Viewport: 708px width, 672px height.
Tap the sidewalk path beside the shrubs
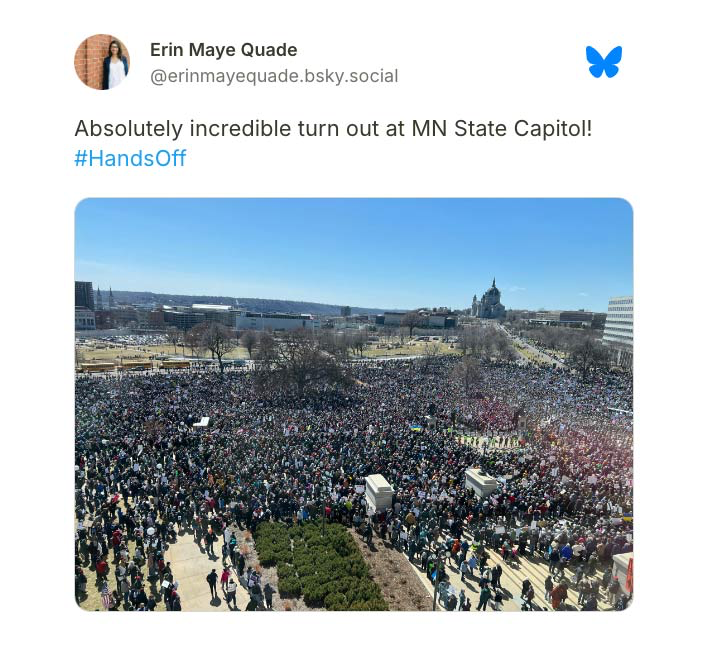(201, 574)
